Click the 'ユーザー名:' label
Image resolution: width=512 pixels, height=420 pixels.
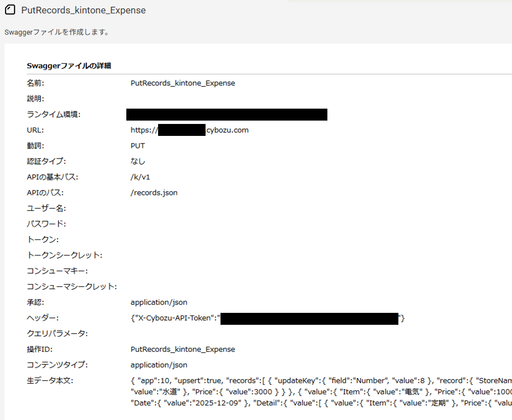click(46, 208)
